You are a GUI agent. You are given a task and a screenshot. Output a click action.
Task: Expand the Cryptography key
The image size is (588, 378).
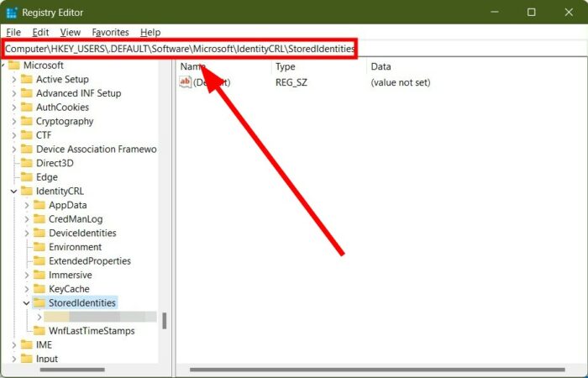(14, 122)
